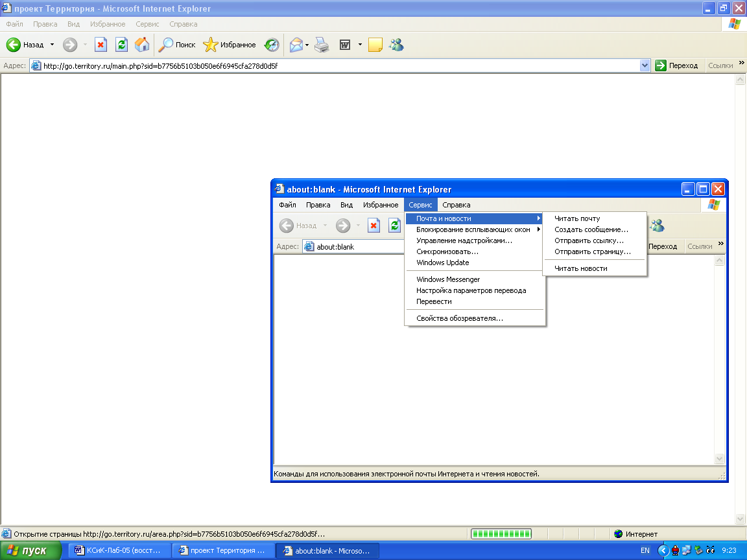747x560 pixels.
Task: Select Создать сообщение in submenu
Action: tap(595, 229)
